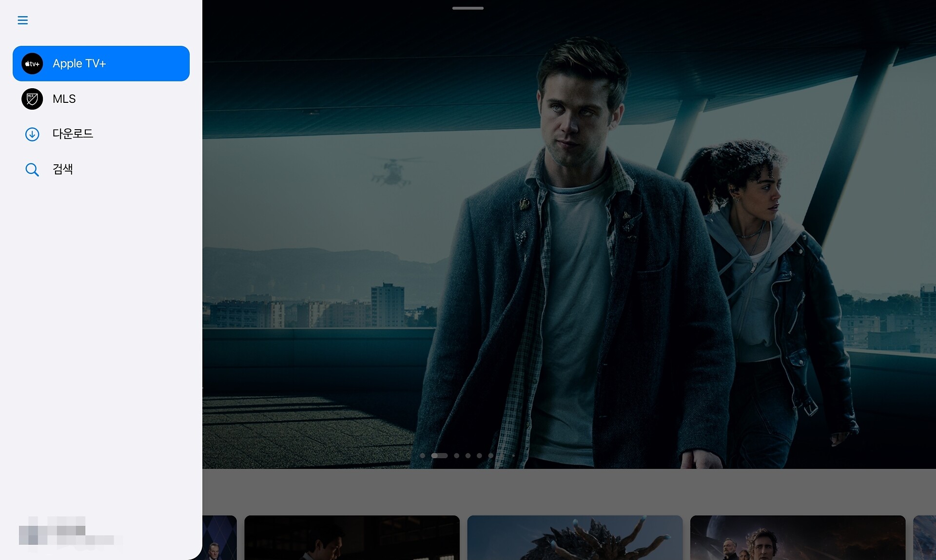The width and height of the screenshot is (936, 560).
Task: Open the 다운로드 sidebar entry
Action: 73,134
